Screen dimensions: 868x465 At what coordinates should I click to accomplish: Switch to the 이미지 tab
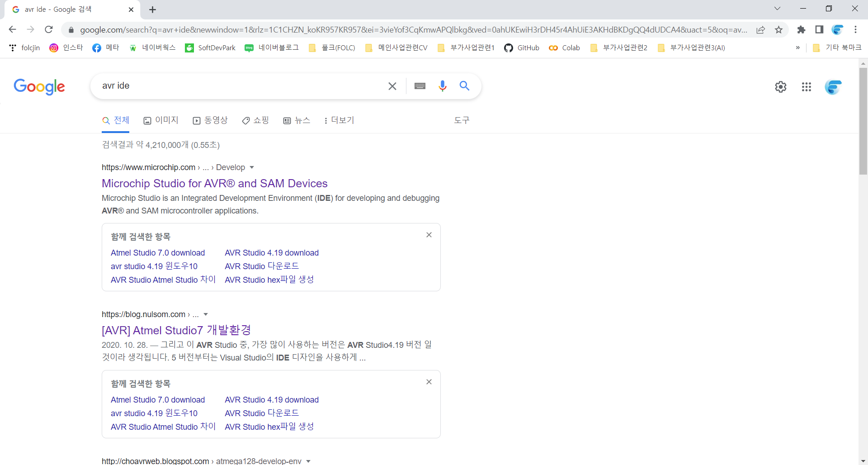tap(161, 120)
